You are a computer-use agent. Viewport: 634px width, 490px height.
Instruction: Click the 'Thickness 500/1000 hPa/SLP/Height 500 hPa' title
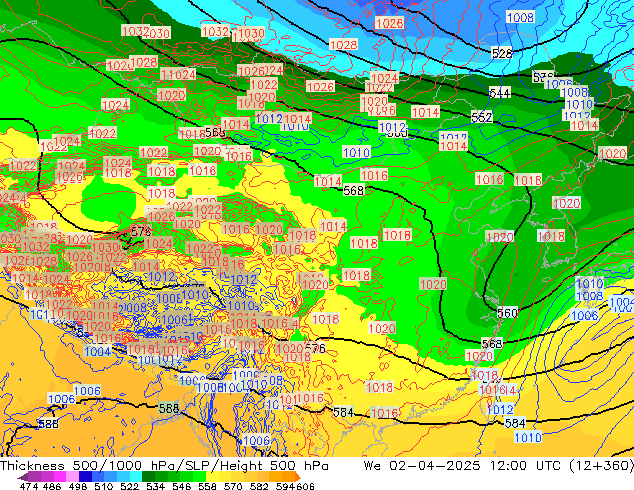[x=164, y=466]
